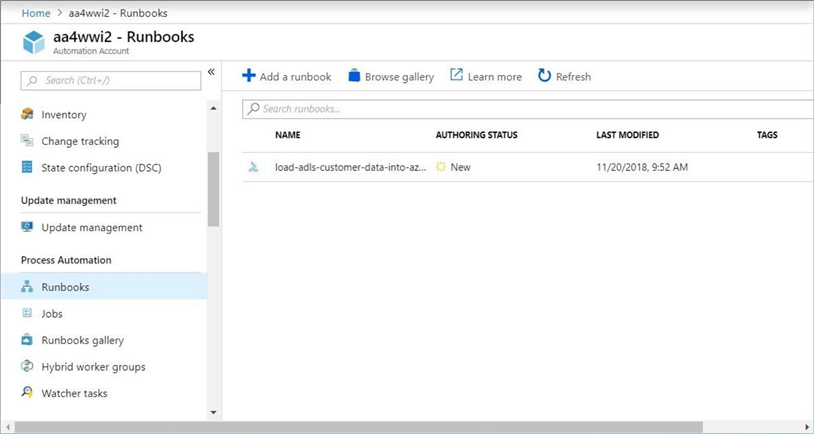
Task: Open Browse gallery bag icon
Action: 354,76
